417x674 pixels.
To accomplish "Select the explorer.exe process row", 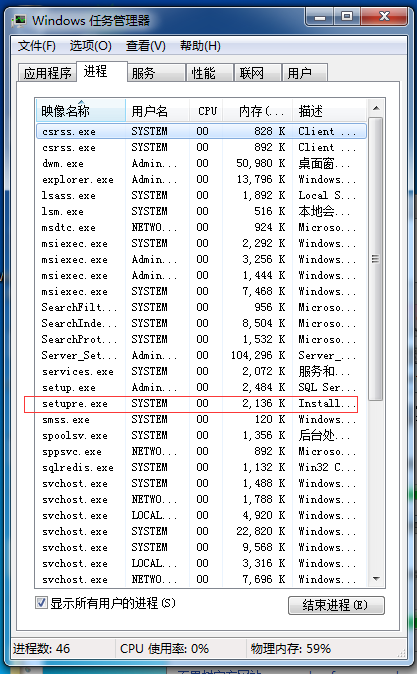I will point(201,179).
